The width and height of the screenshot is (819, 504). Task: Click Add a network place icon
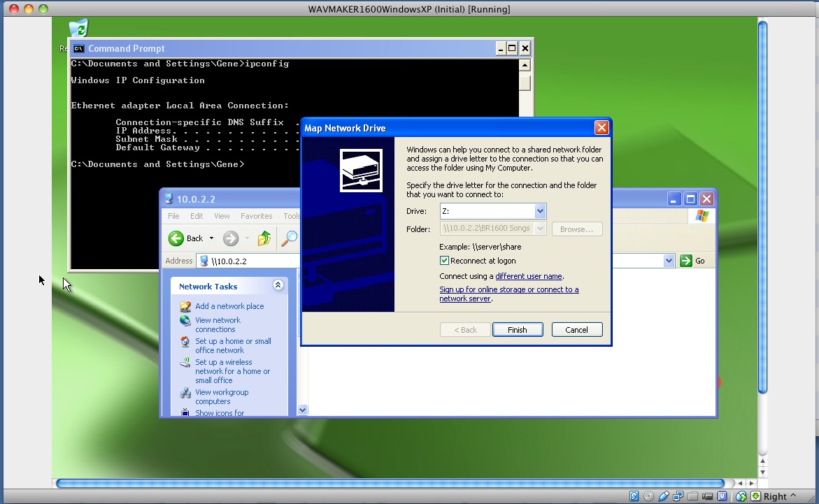185,306
